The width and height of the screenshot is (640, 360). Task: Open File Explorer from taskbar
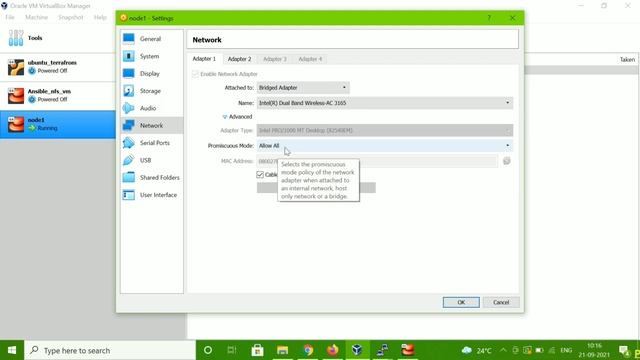pos(282,350)
